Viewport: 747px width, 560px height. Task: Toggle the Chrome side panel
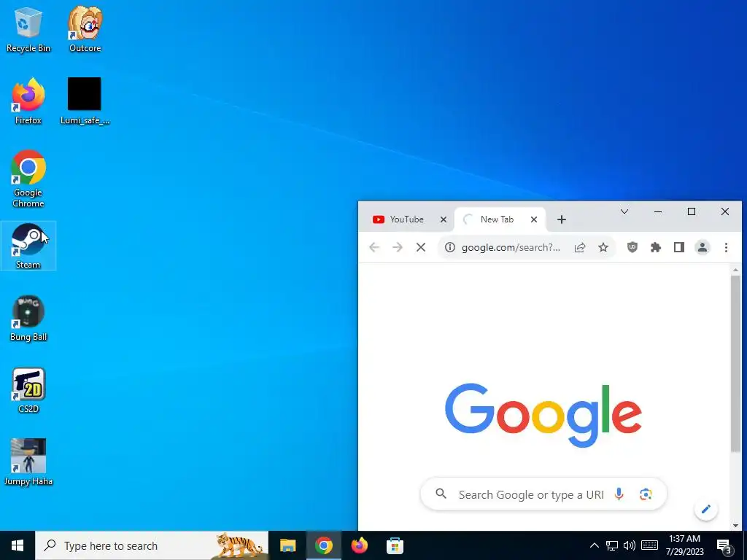pos(679,247)
